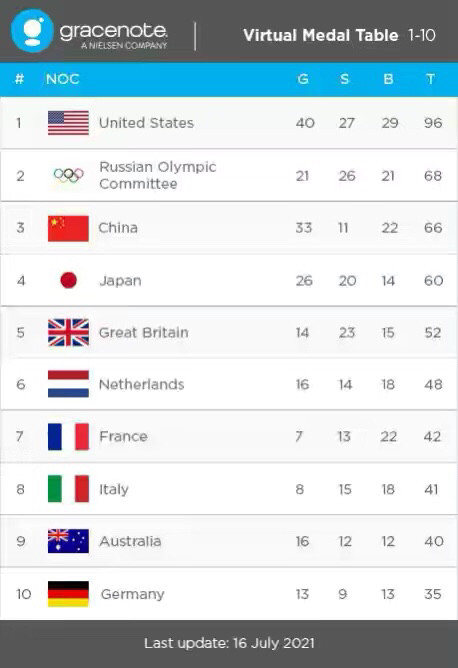Select the T total column header

(x=430, y=79)
